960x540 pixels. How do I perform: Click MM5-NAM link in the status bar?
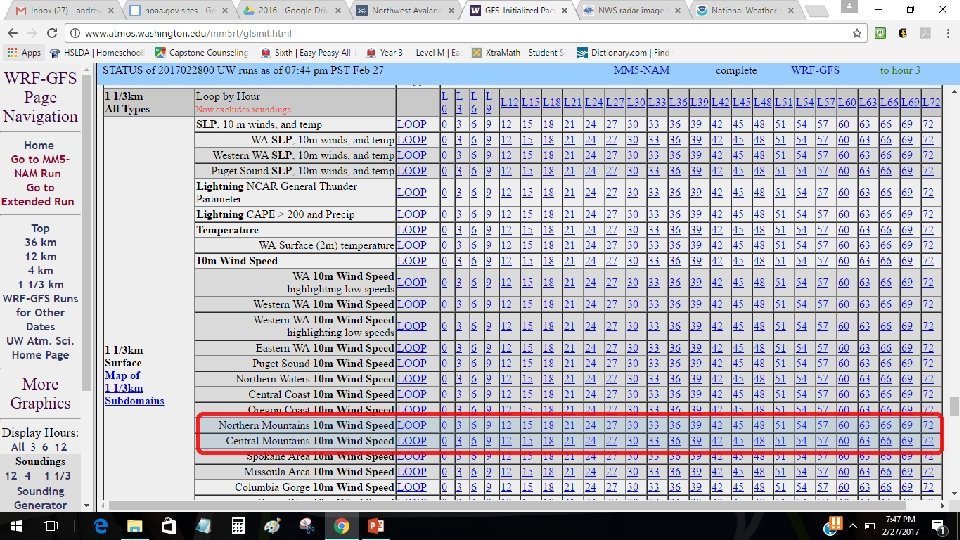coord(641,70)
